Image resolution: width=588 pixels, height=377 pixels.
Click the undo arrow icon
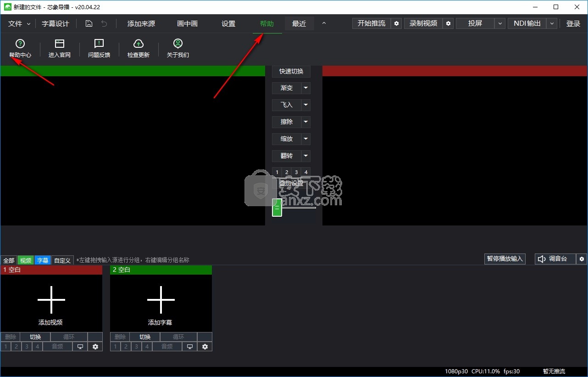coord(104,24)
